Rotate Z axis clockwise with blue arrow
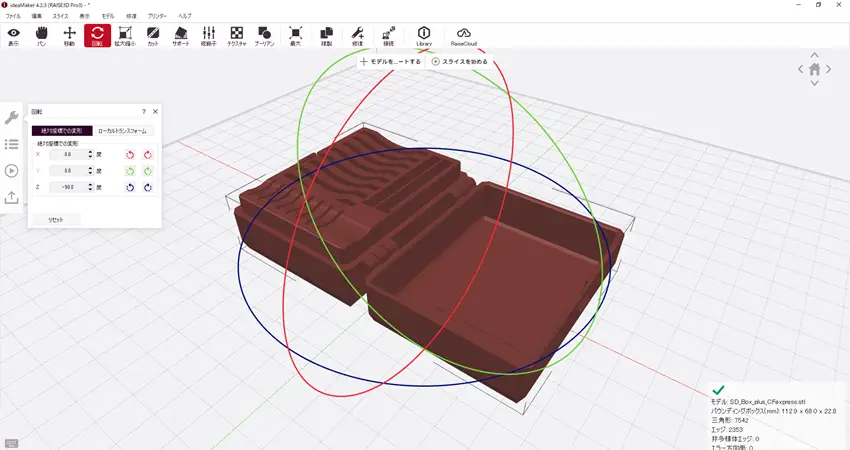This screenshot has width=850, height=450. click(147, 187)
